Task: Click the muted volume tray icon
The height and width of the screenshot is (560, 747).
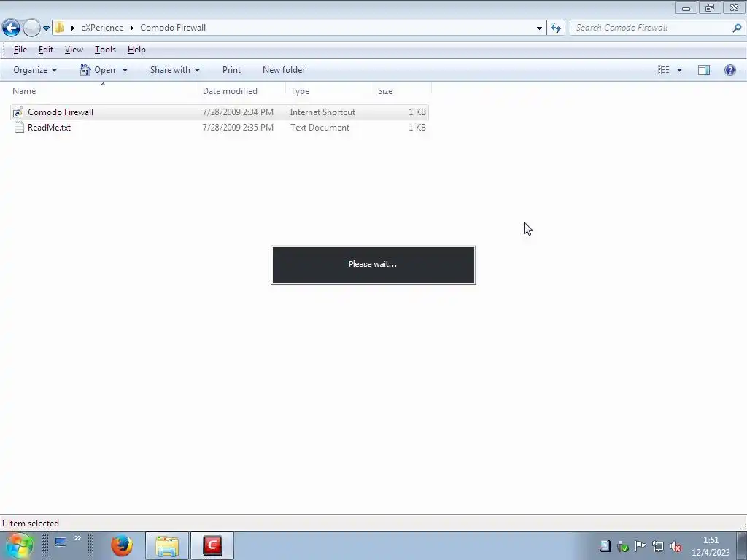Action: (676, 547)
